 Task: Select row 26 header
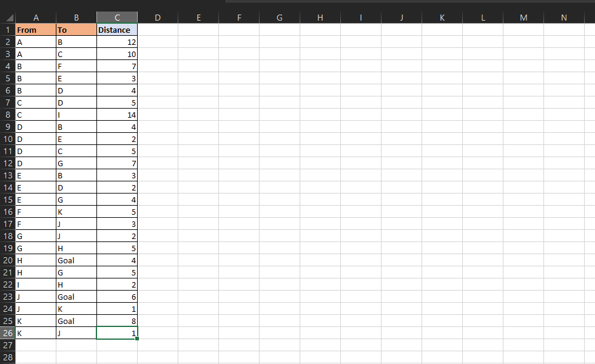[8, 333]
